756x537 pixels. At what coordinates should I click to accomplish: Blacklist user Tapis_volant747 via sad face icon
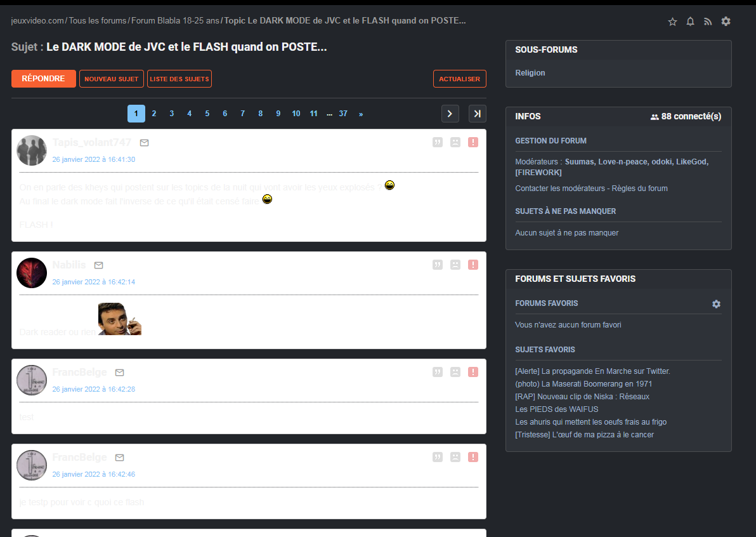(x=455, y=142)
